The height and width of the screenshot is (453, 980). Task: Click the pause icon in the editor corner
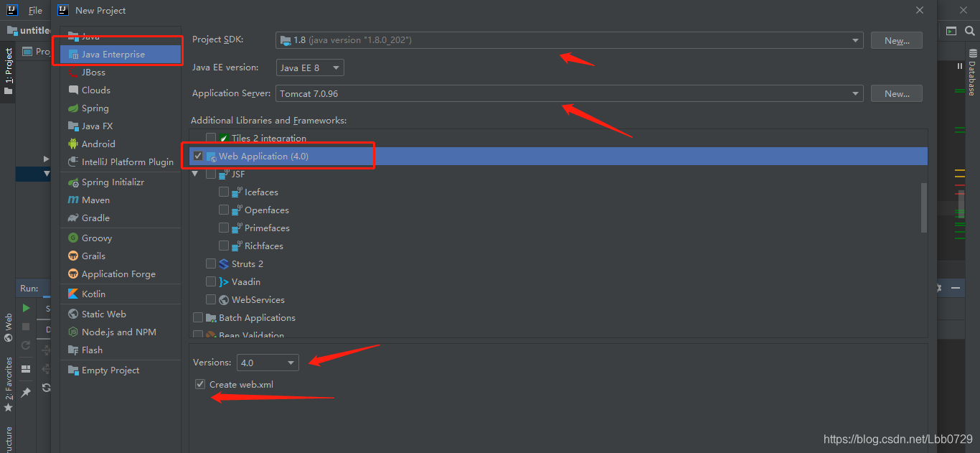960,65
